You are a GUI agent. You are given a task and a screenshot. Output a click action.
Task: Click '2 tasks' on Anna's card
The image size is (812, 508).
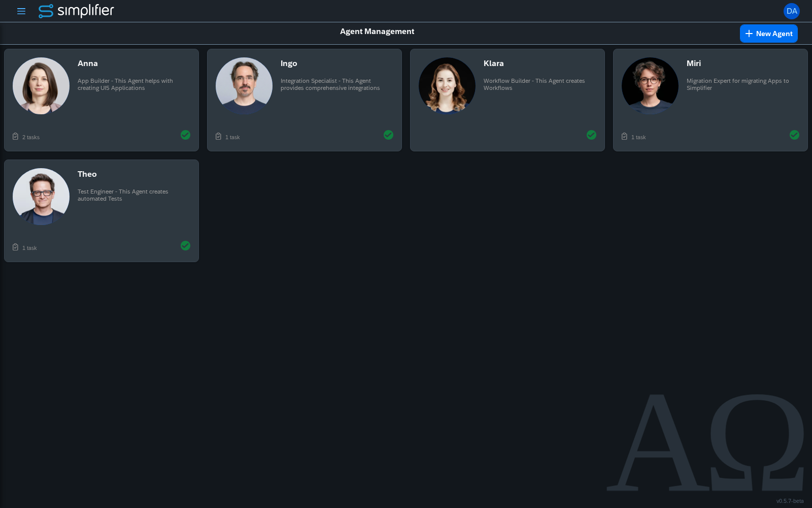[31, 137]
